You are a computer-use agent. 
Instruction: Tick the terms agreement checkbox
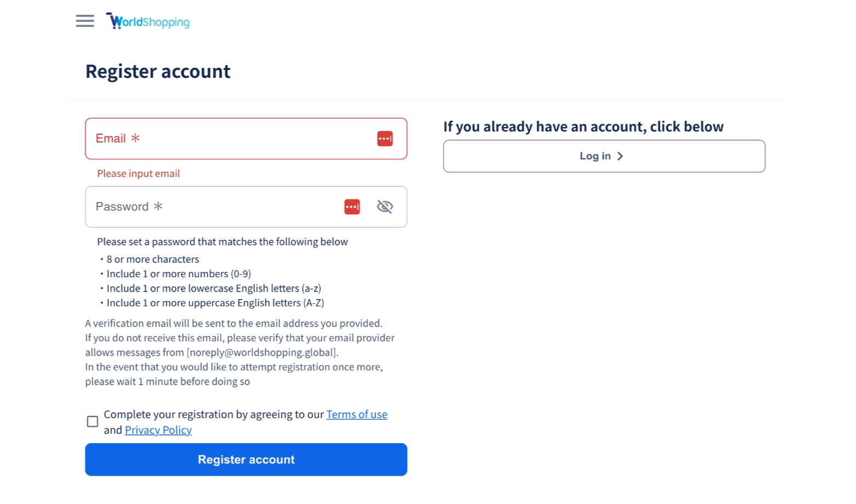coord(93,421)
